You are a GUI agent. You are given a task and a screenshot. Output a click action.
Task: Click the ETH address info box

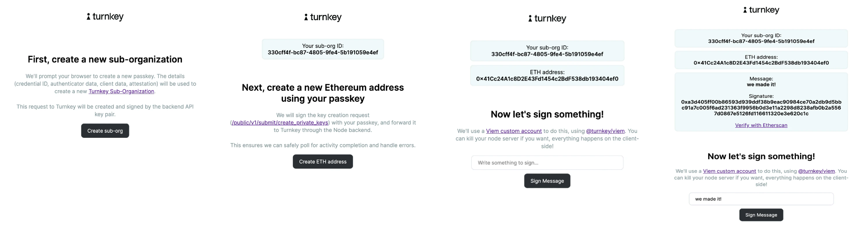click(x=547, y=76)
